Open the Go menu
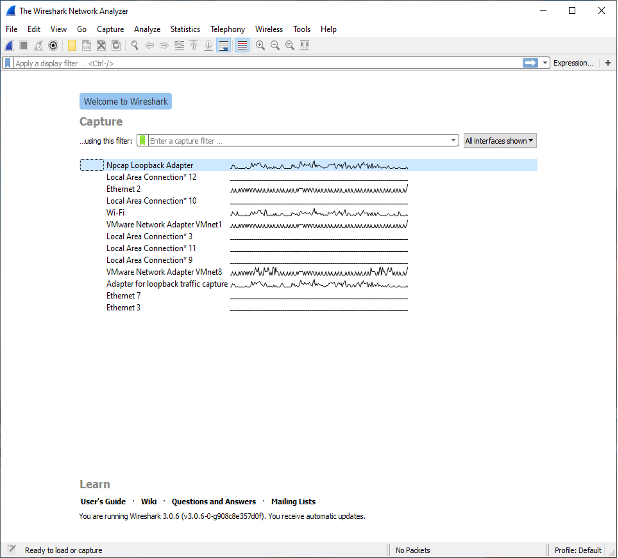 [x=82, y=29]
